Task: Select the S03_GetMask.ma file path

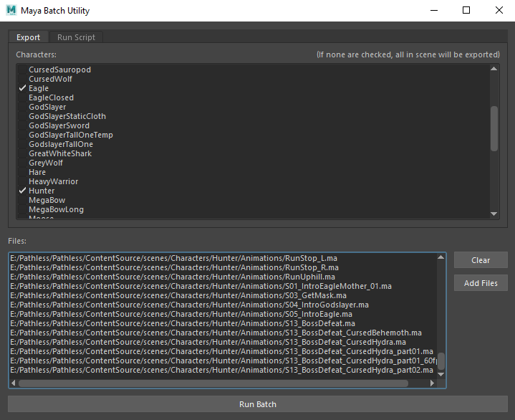Action: pyautogui.click(x=178, y=295)
